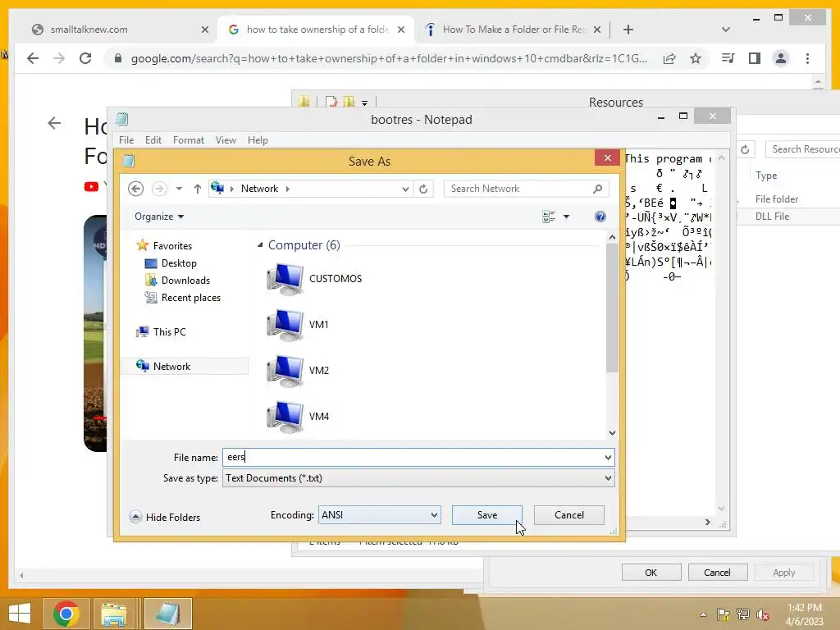Screen dimensions: 840x630
Task: Select Downloads in navigation pane
Action: (177, 281)
